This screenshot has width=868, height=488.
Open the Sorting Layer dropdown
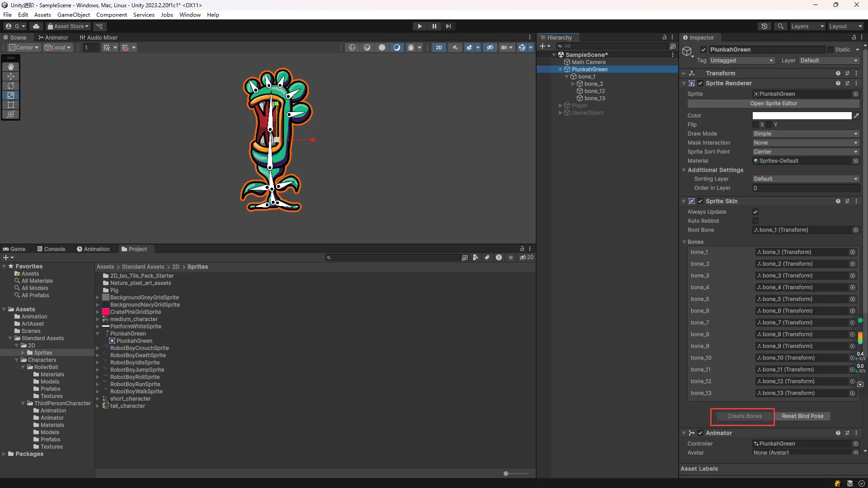click(805, 179)
